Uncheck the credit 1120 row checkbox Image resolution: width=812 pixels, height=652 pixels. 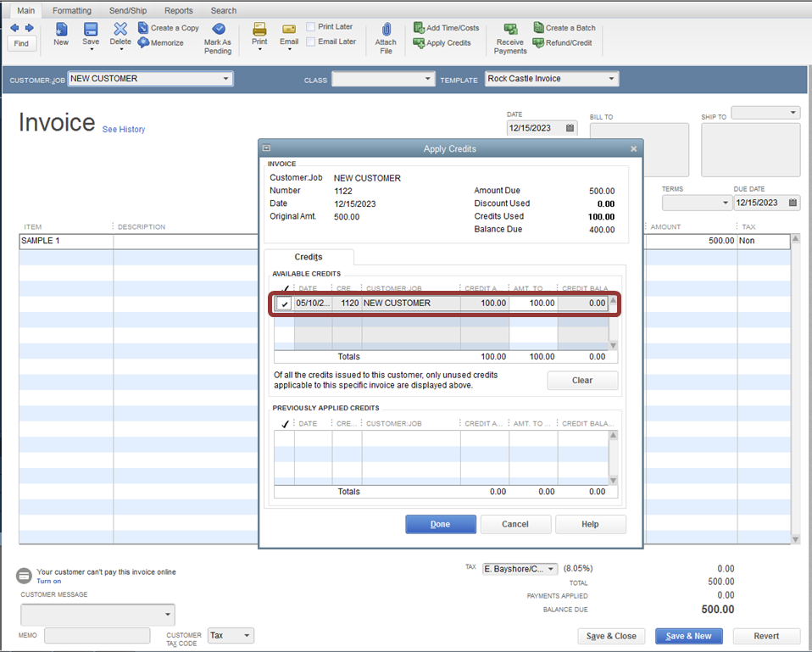coord(284,304)
